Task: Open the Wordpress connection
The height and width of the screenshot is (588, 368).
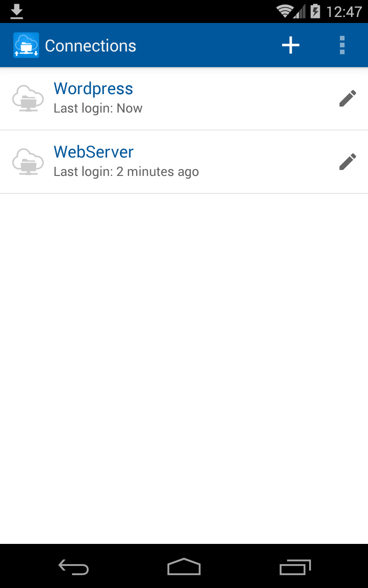Action: (184, 99)
